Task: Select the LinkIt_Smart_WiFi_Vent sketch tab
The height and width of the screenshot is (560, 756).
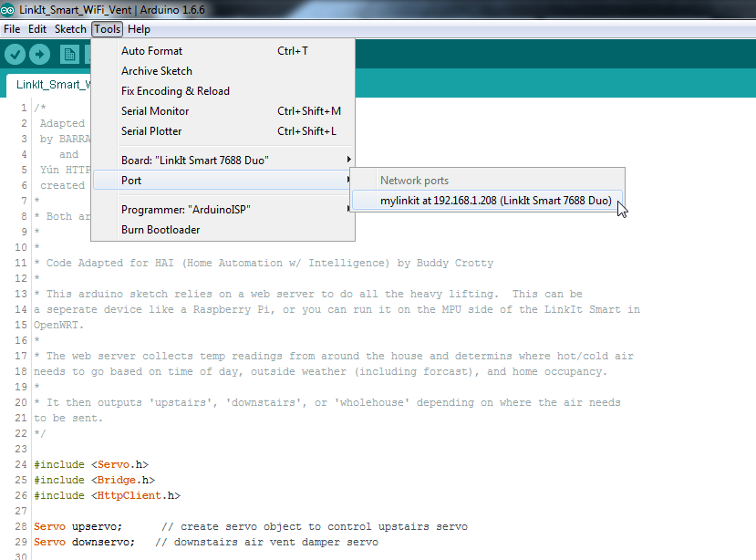Action: 52,84
